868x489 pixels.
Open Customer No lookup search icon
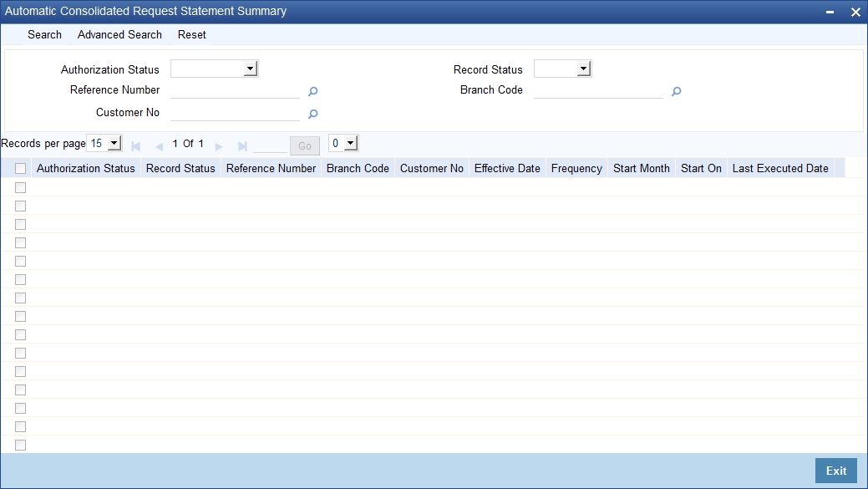[x=312, y=114]
